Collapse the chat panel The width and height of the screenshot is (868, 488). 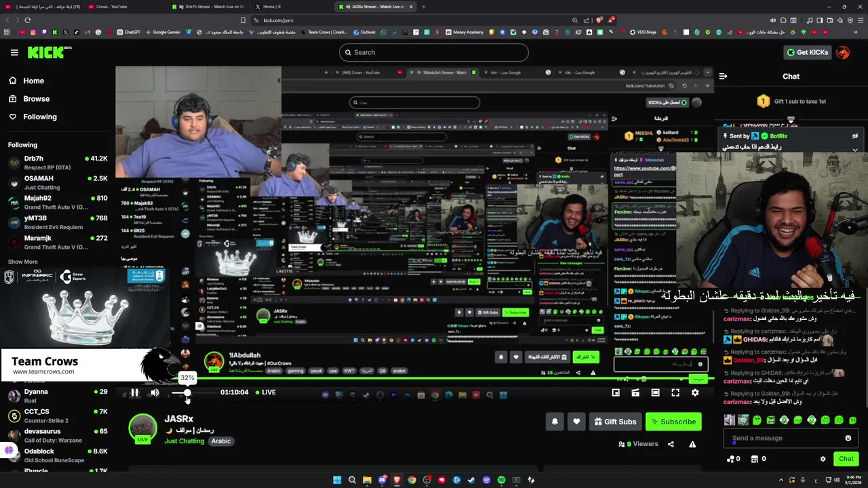(x=723, y=77)
